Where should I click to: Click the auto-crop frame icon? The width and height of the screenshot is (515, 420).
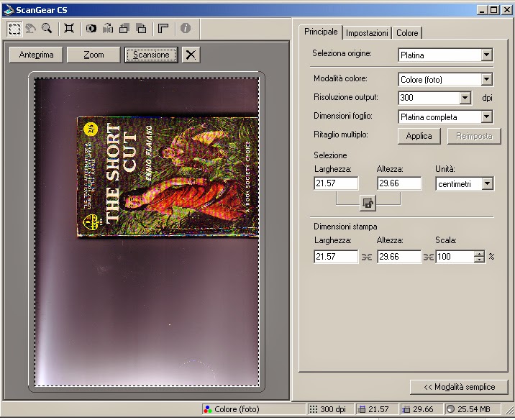point(69,29)
